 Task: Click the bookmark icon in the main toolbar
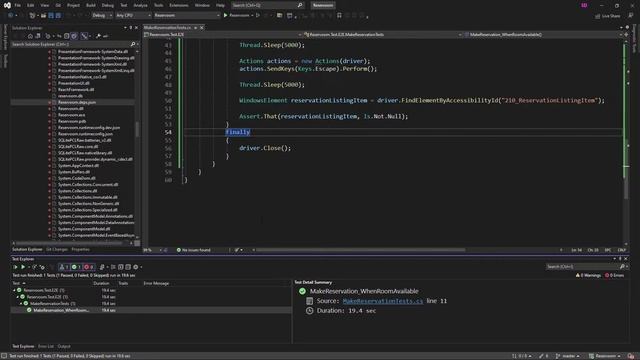[339, 15]
